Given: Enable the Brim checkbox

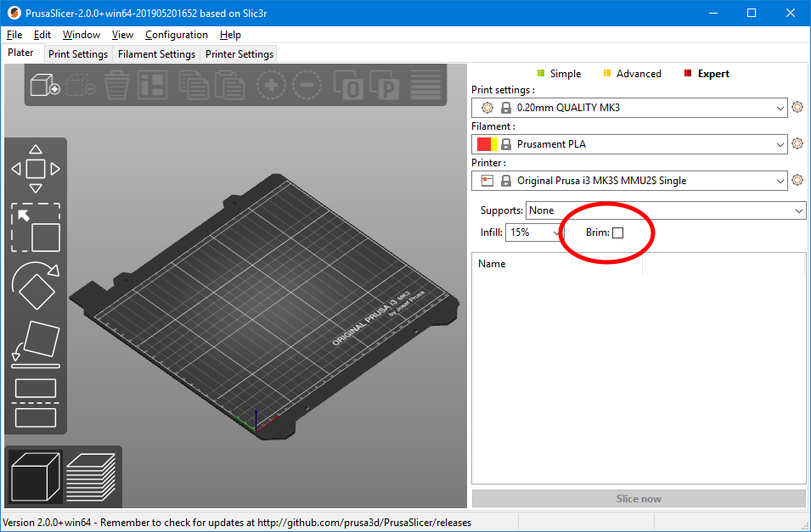Looking at the screenshot, I should pos(617,232).
